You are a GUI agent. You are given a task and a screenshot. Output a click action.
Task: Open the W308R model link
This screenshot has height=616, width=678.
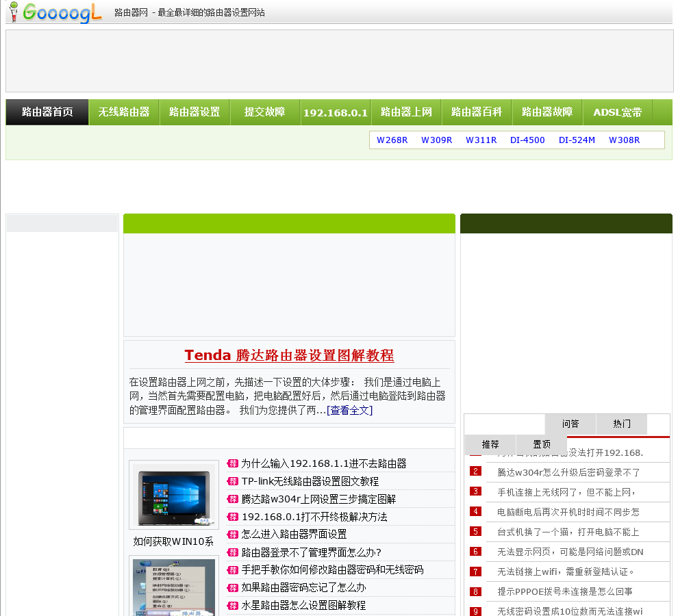coord(625,140)
